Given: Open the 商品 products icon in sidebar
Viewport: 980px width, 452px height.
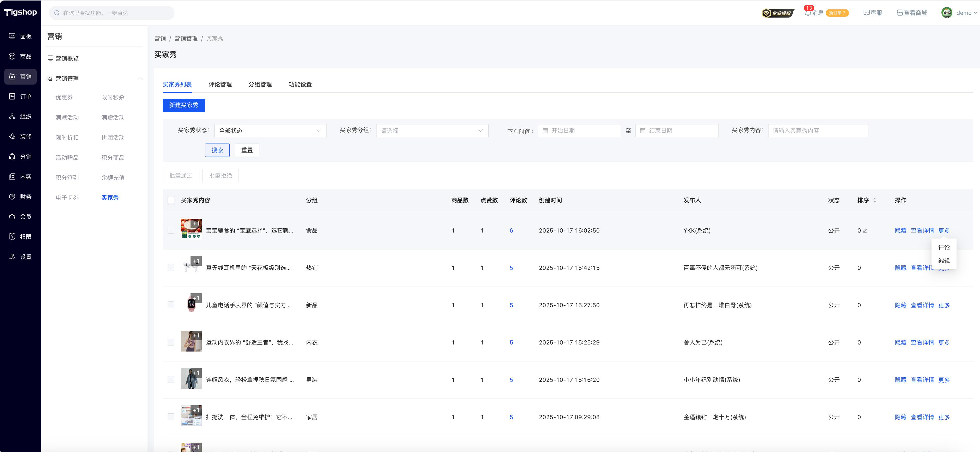Looking at the screenshot, I should [12, 56].
